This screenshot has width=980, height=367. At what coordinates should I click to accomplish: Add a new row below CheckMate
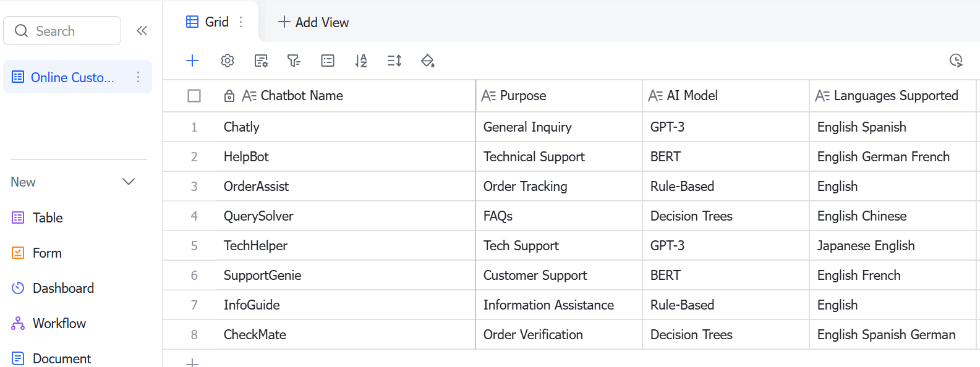click(192, 362)
